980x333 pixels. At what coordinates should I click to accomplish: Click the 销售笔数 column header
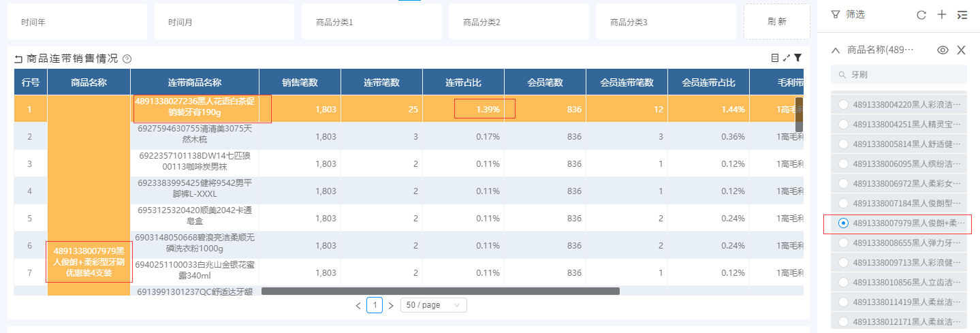click(x=300, y=82)
